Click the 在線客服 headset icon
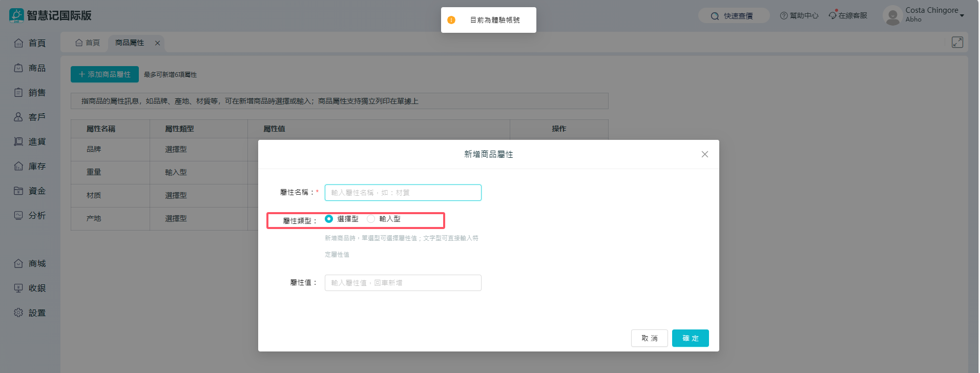The image size is (980, 373). (833, 15)
